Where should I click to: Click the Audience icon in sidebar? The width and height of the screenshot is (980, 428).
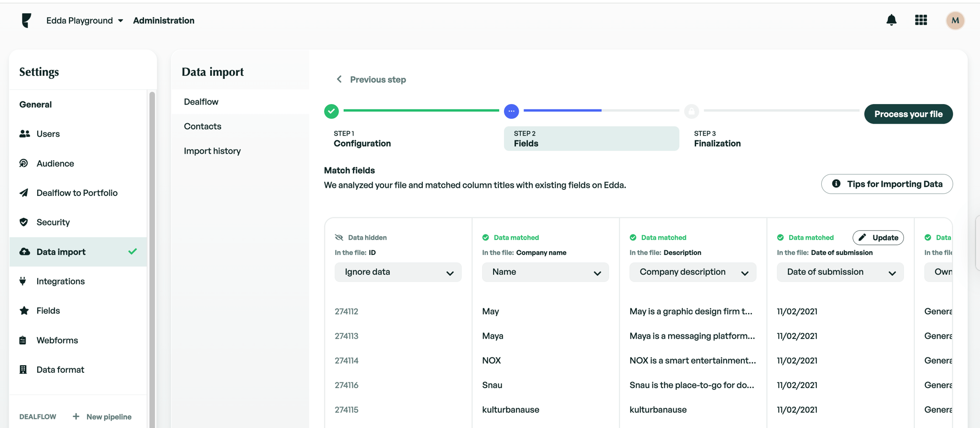[24, 163]
